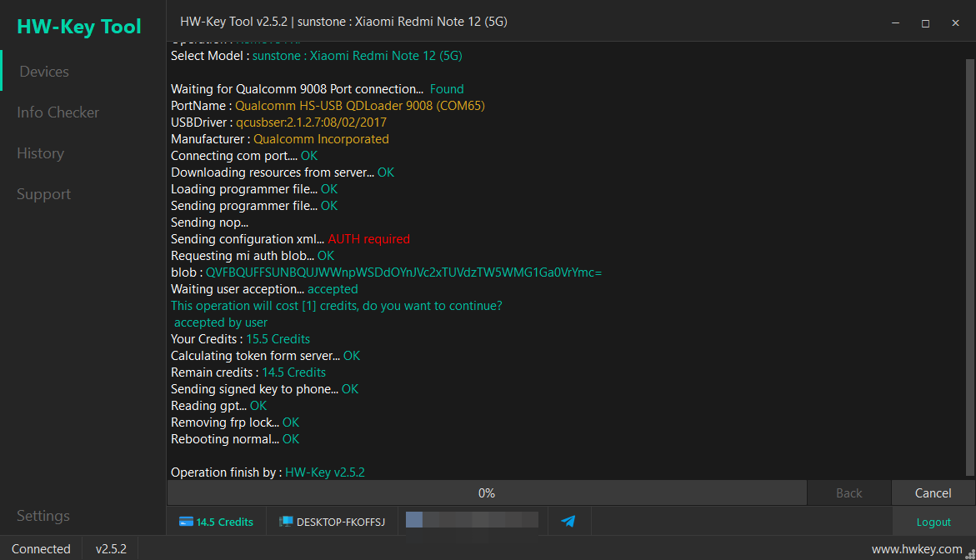Click the 'Remain credits : 14.5 Credits' line
The width and height of the screenshot is (976, 560).
click(248, 372)
